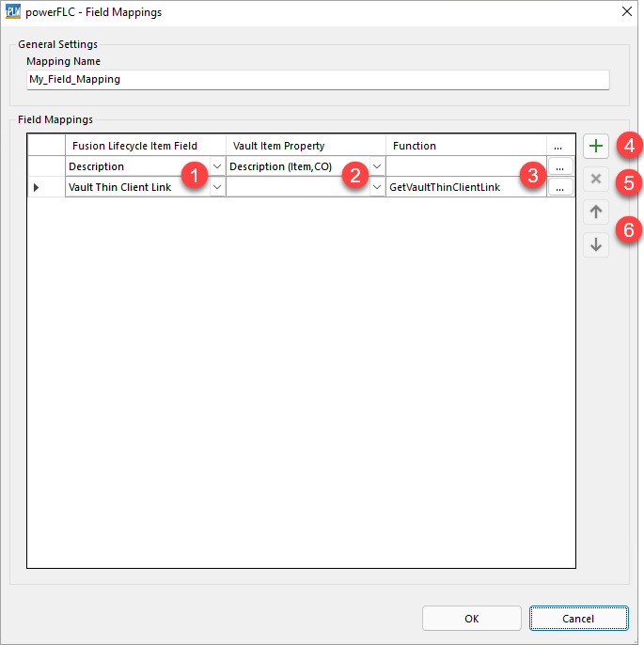Click empty Function cell in Description row
This screenshot has width=644, height=645.
[x=451, y=166]
